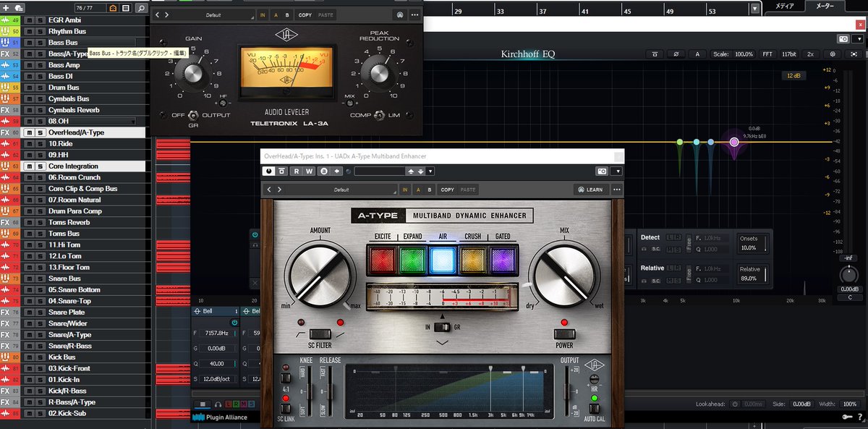Select next preset in A-Type plugin

[279, 190]
